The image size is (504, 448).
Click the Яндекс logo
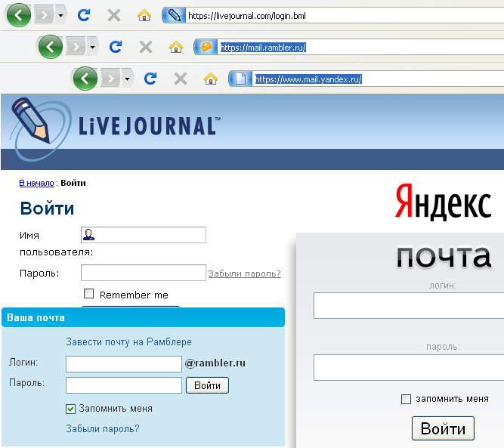tap(444, 202)
